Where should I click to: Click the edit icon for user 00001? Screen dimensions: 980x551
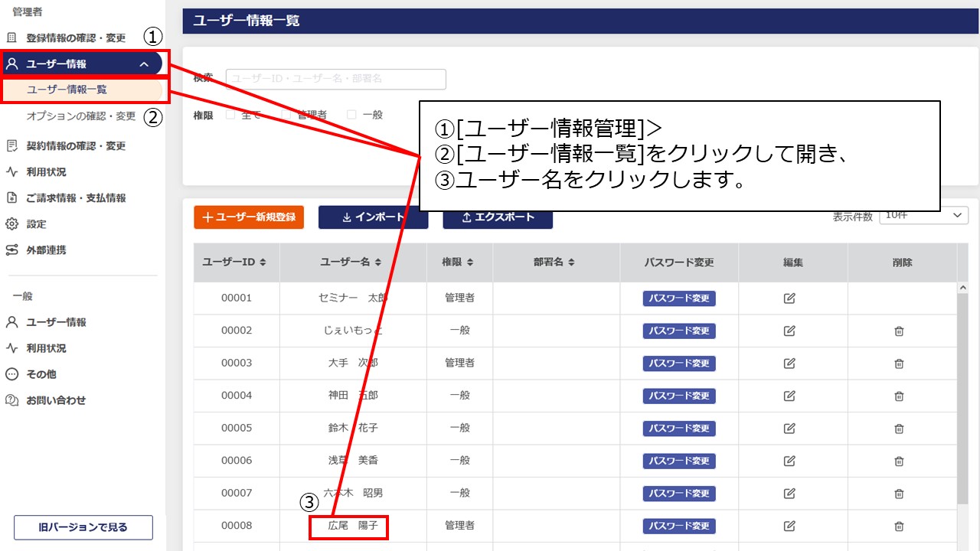(x=789, y=298)
